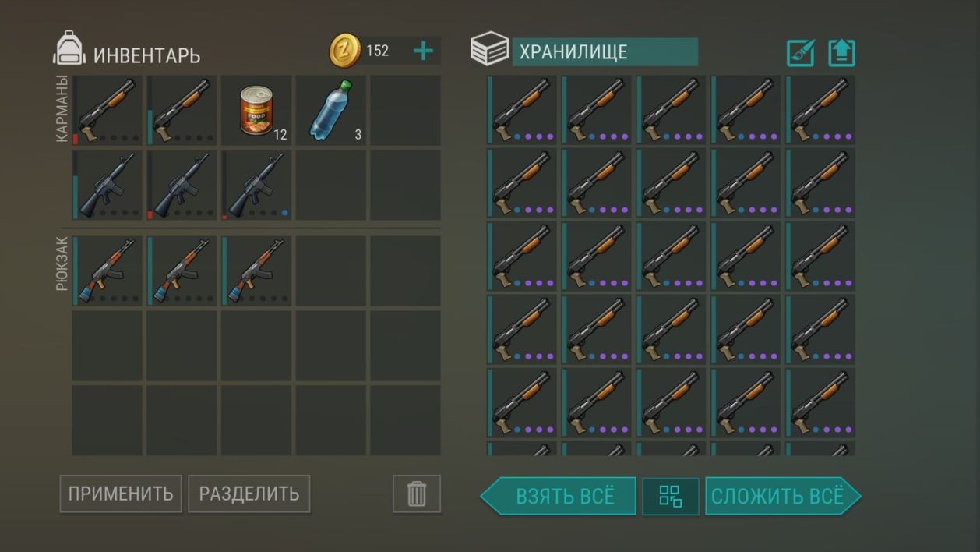Viewport: 980px width, 552px height.
Task: Select first M16 rifle in pockets
Action: (108, 185)
